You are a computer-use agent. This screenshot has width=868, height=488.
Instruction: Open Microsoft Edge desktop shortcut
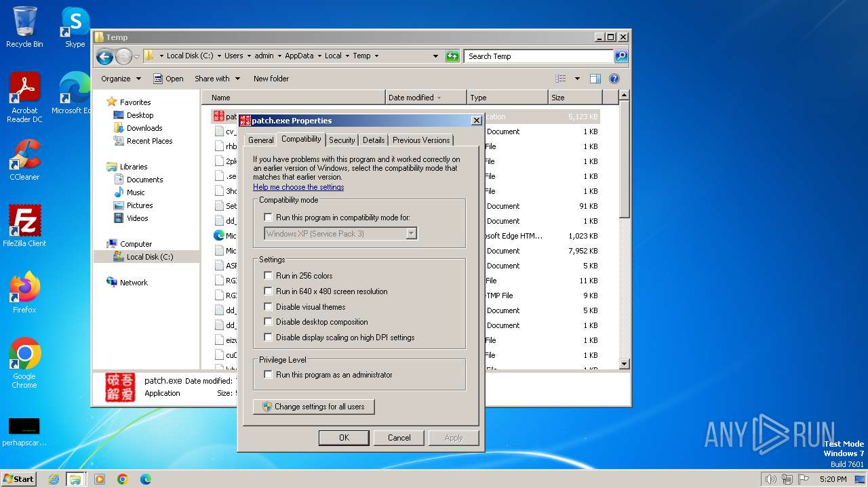[x=73, y=94]
